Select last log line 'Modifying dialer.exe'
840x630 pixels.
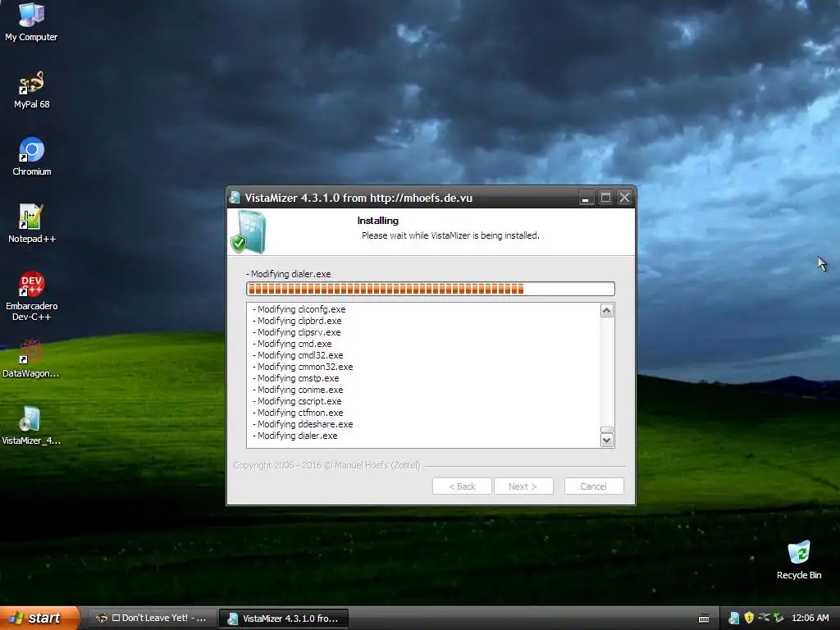click(294, 436)
